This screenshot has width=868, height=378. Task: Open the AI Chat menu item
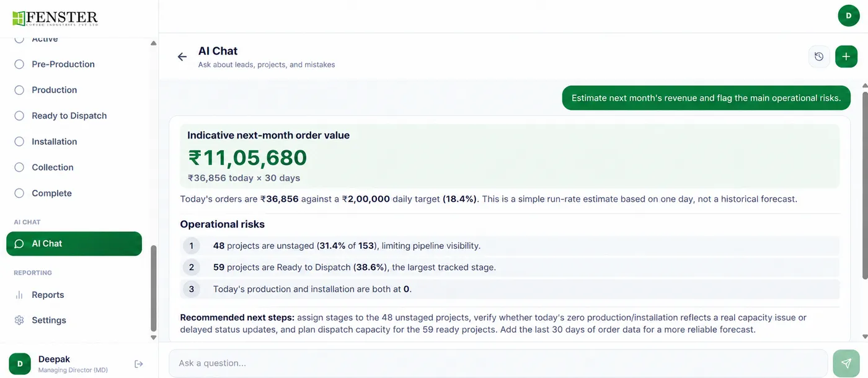tap(74, 243)
